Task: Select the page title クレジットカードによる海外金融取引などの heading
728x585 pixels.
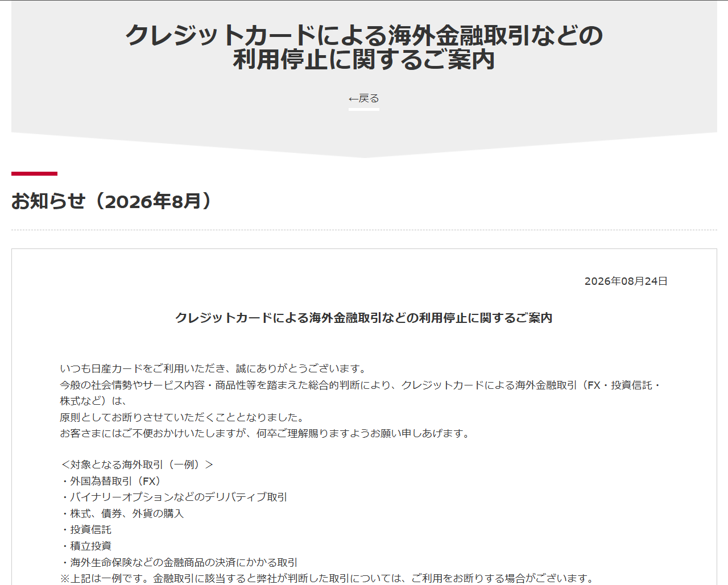Action: click(x=364, y=47)
